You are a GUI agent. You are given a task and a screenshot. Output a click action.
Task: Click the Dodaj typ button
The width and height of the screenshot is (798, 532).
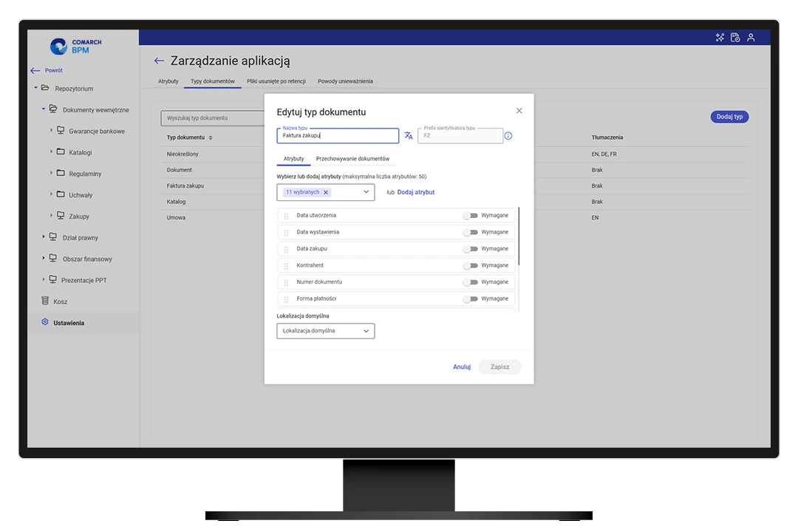click(729, 117)
